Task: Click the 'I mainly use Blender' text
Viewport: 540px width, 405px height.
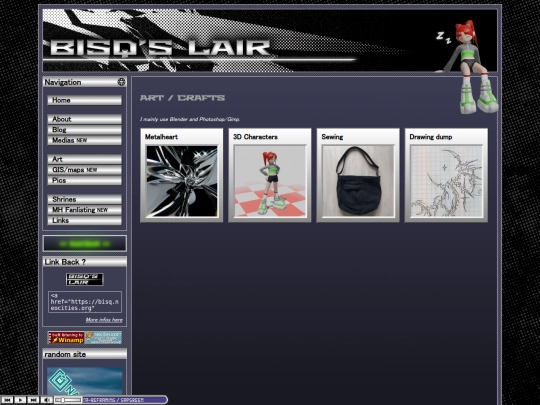Action: (190, 119)
